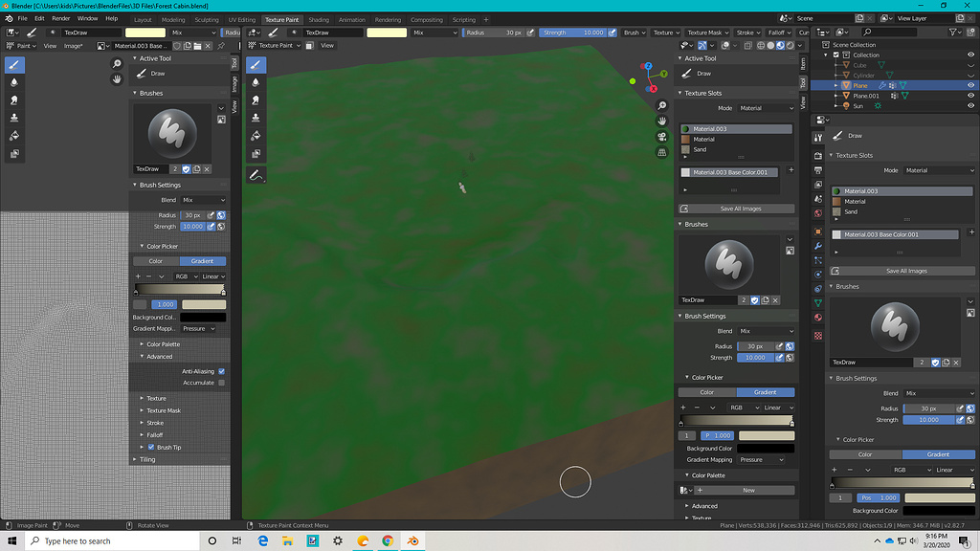Select Clone tool in image editor toolbar

(x=14, y=118)
